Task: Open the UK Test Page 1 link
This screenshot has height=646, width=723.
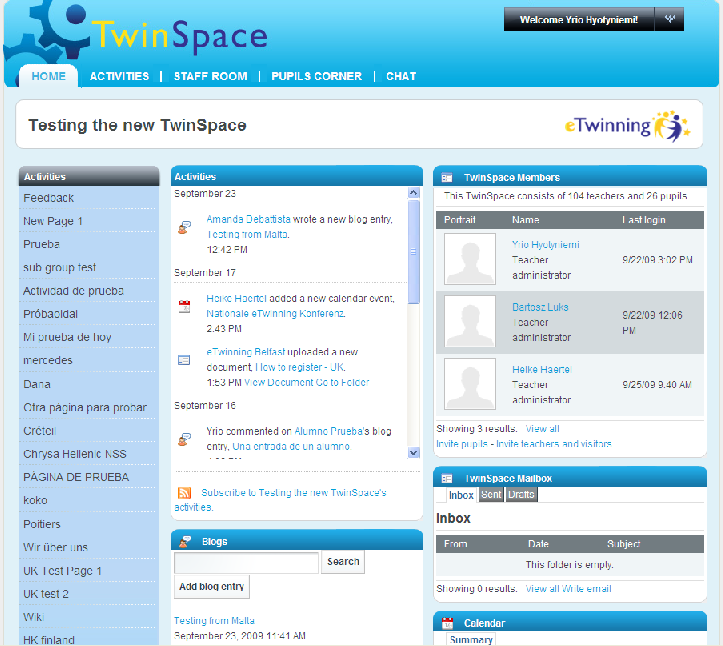Action: point(62,571)
